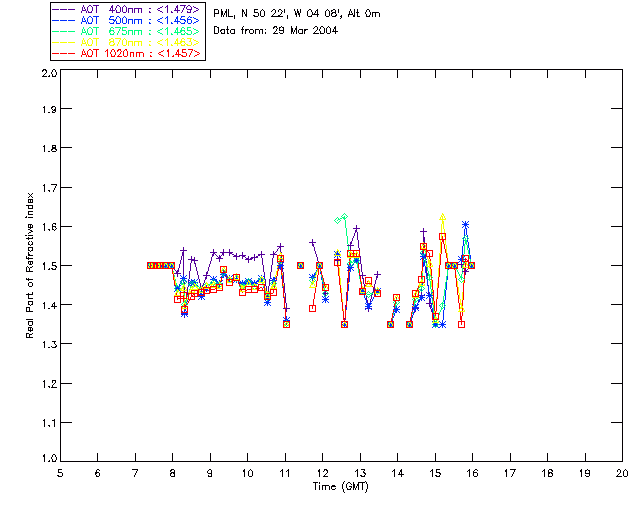
Task: Click the 19 x-axis tick label
Action: (585, 473)
